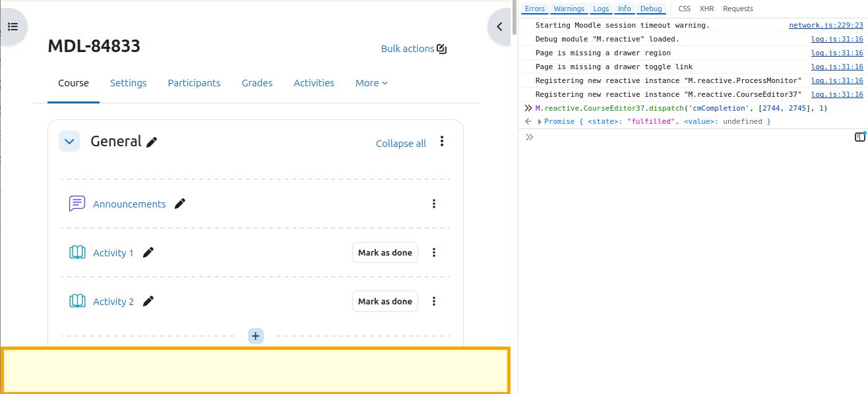868x394 pixels.
Task: Edit Announcements title pencil icon
Action: [179, 204]
